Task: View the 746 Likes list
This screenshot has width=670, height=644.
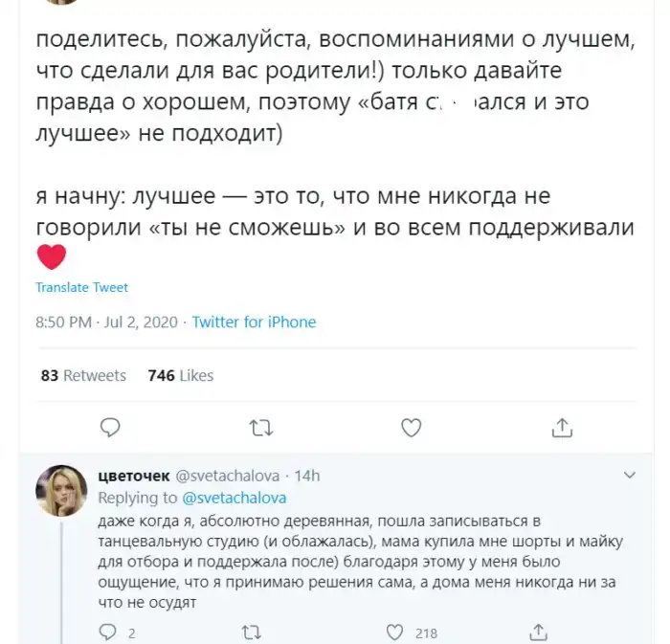Action: (181, 375)
